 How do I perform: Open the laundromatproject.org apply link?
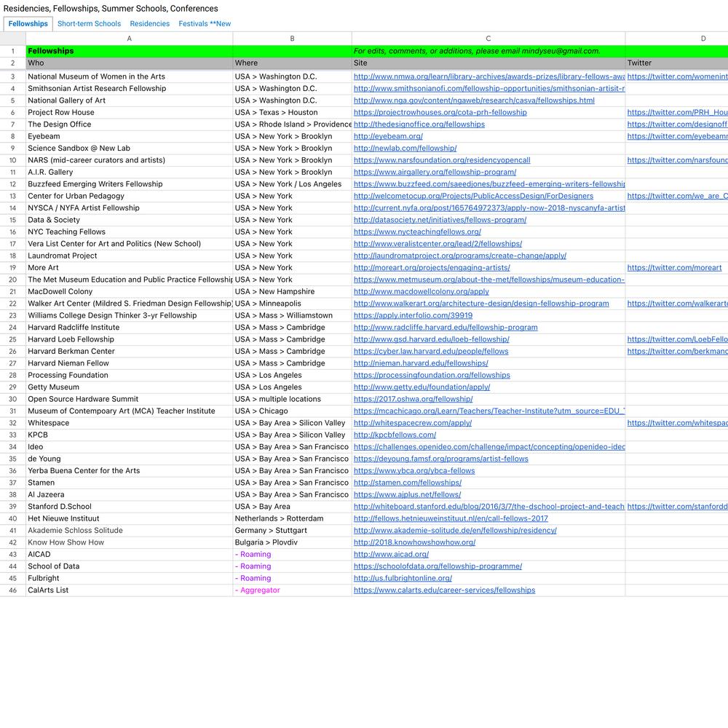[460, 256]
